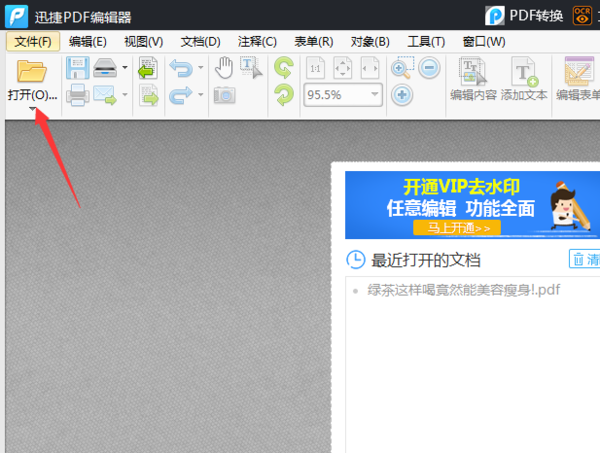Open the 编辑(E) menu
Viewport: 600px width, 453px height.
88,41
